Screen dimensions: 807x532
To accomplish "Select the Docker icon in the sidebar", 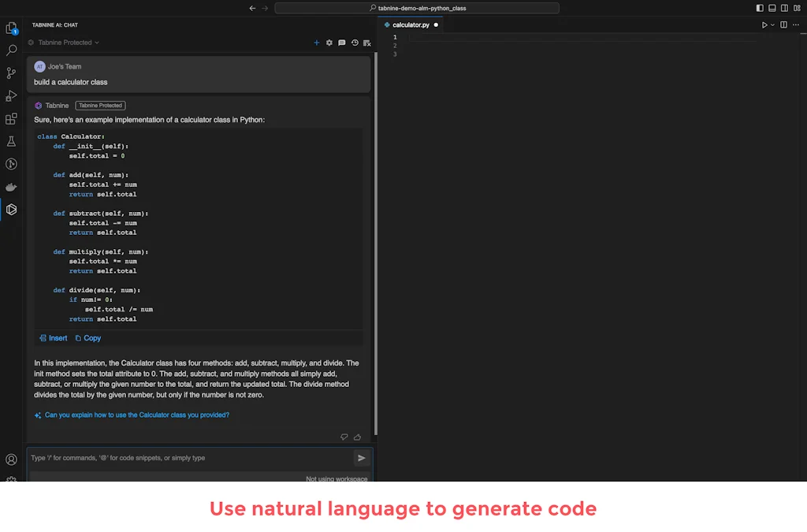I will [11, 187].
